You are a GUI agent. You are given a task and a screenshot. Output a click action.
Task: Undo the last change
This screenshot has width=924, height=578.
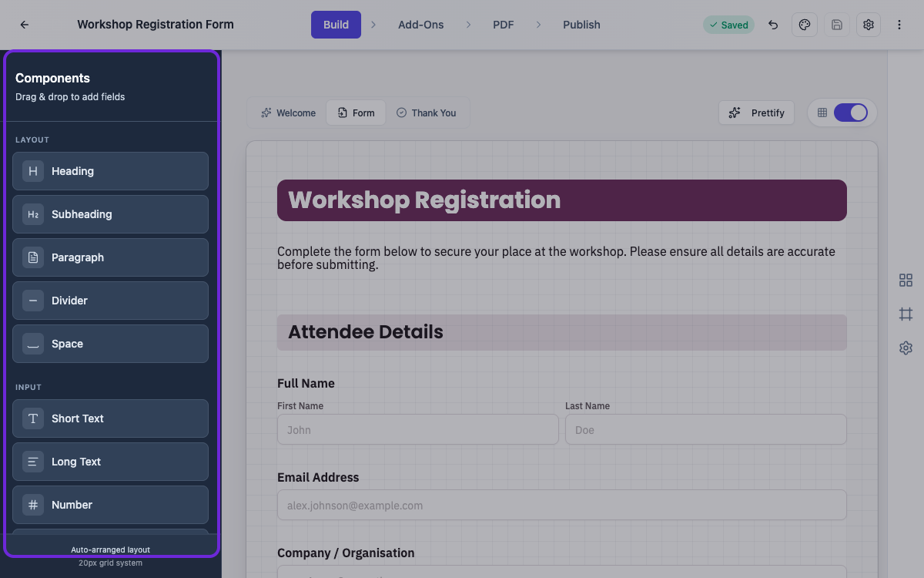(x=773, y=25)
